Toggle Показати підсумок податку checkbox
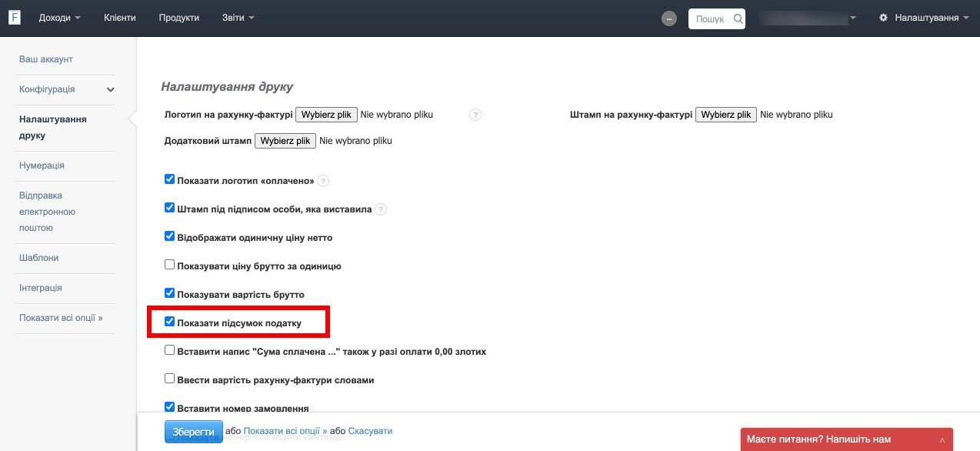 [x=170, y=322]
